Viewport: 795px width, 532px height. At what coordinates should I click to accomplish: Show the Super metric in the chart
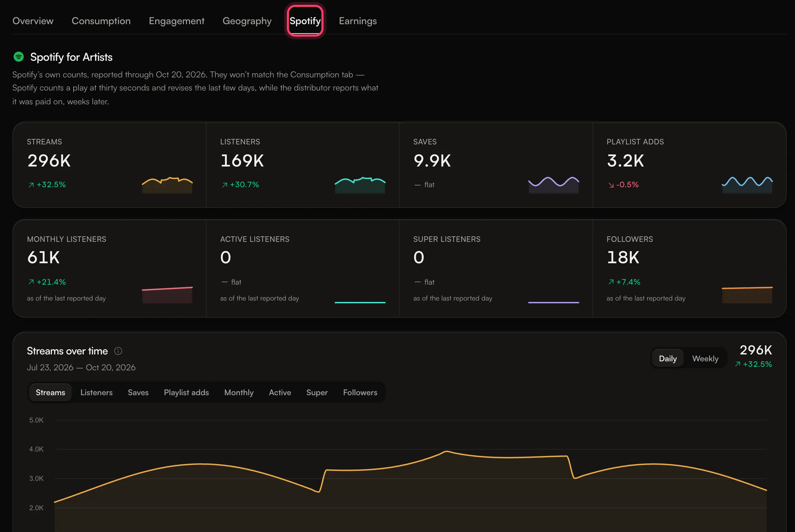click(x=317, y=392)
